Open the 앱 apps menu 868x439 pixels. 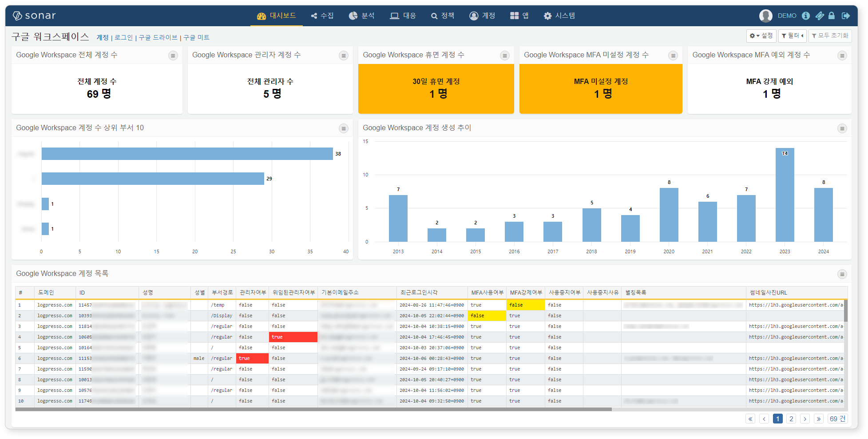click(519, 16)
